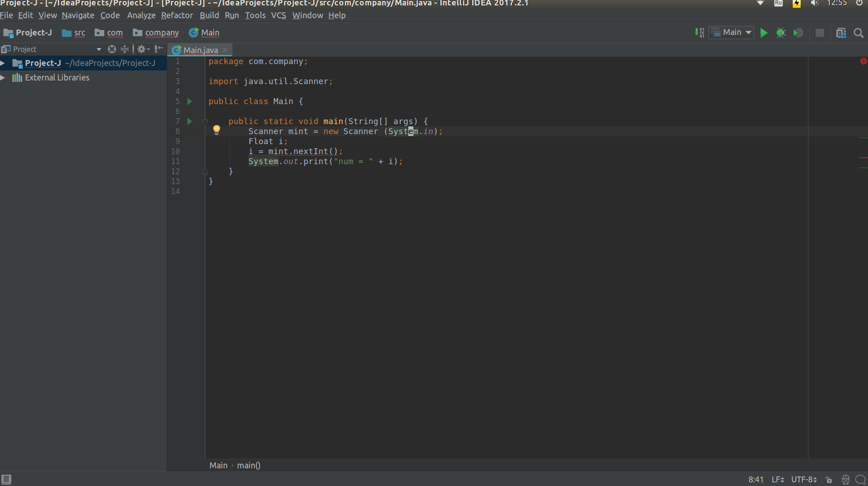Expand External Libraries node

click(x=3, y=78)
